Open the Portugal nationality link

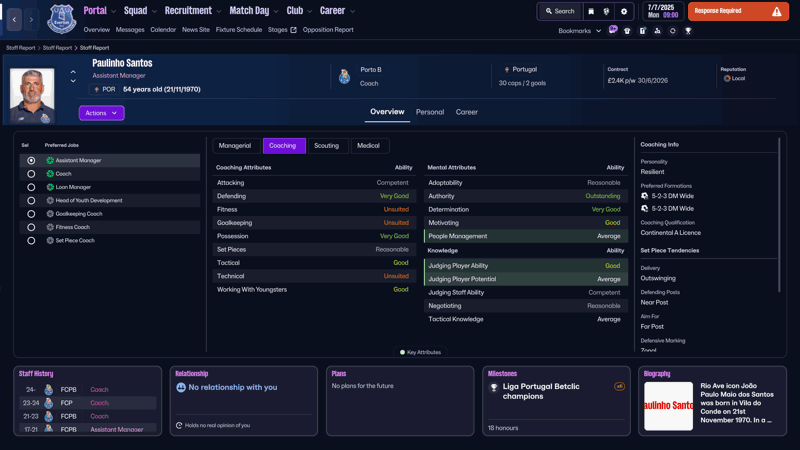[x=524, y=69]
